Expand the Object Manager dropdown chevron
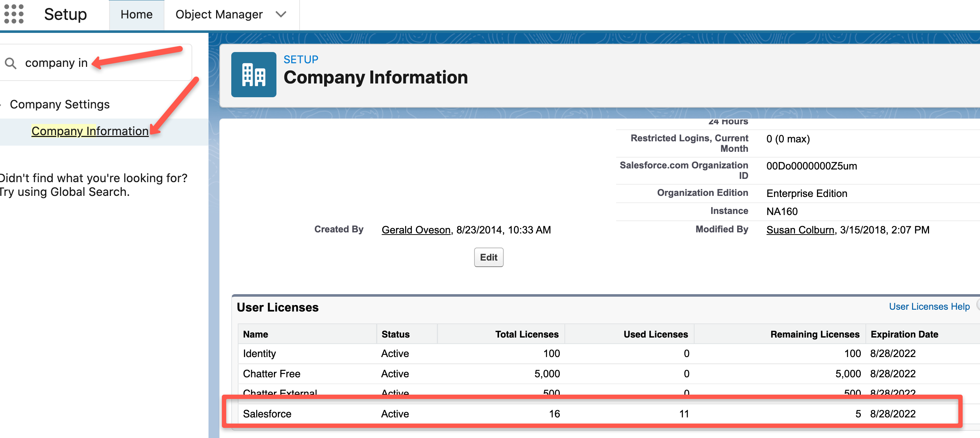Viewport: 980px width, 438px height. coord(280,14)
